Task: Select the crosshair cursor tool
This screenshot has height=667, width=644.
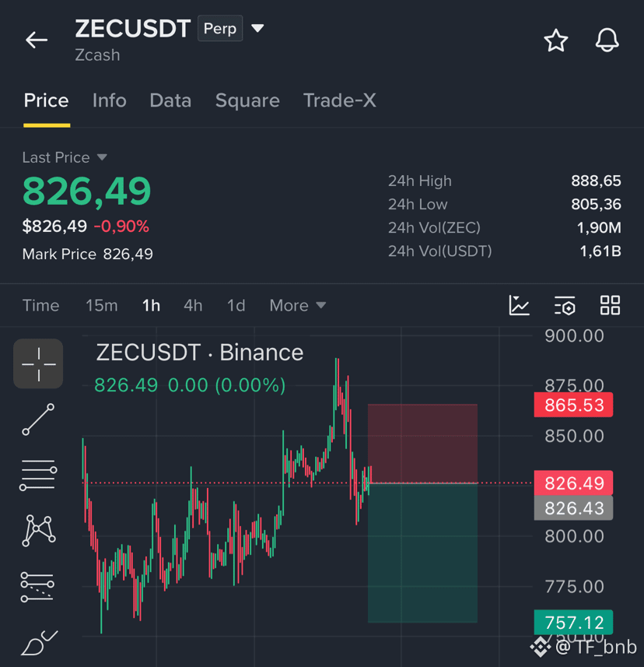Action: coord(38,363)
